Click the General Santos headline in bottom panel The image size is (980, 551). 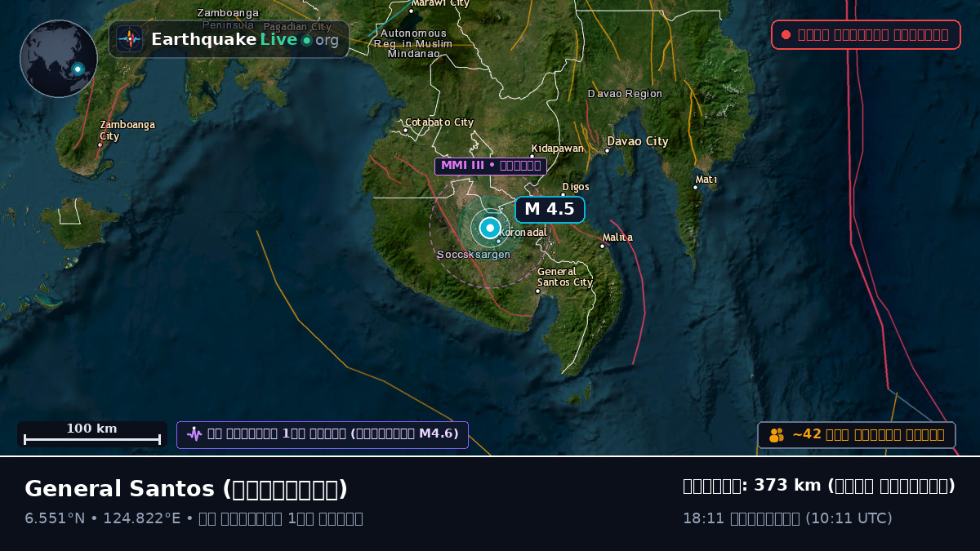[186, 489]
